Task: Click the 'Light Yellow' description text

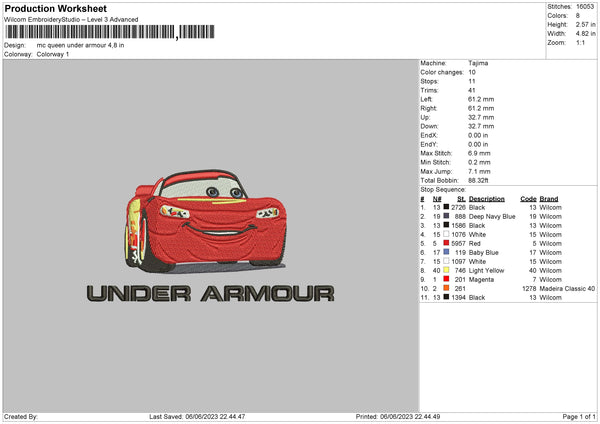Action: tap(486, 270)
